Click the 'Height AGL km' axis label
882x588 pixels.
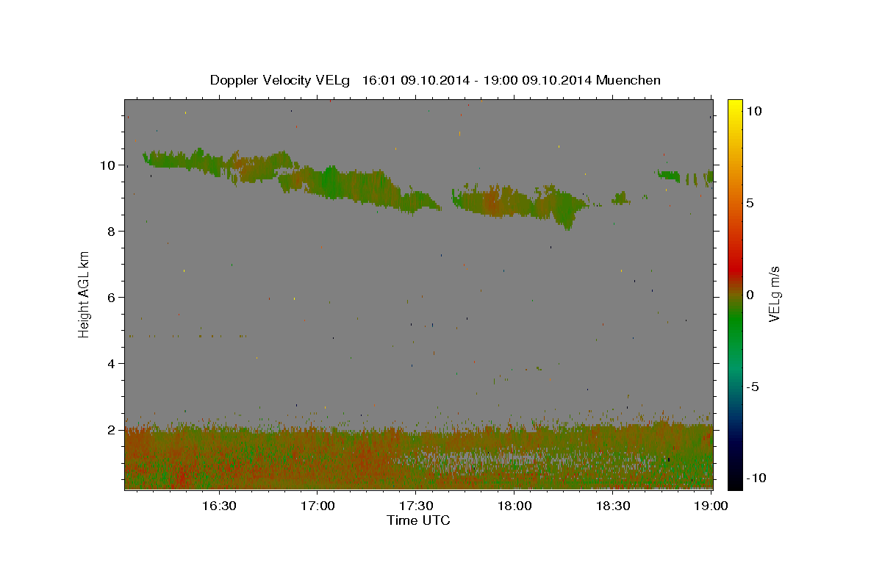[85, 294]
